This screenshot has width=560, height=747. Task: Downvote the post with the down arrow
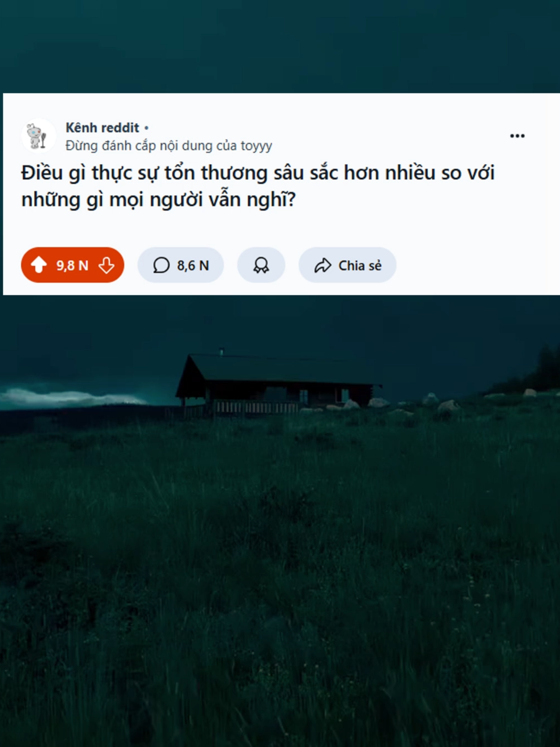click(x=106, y=265)
